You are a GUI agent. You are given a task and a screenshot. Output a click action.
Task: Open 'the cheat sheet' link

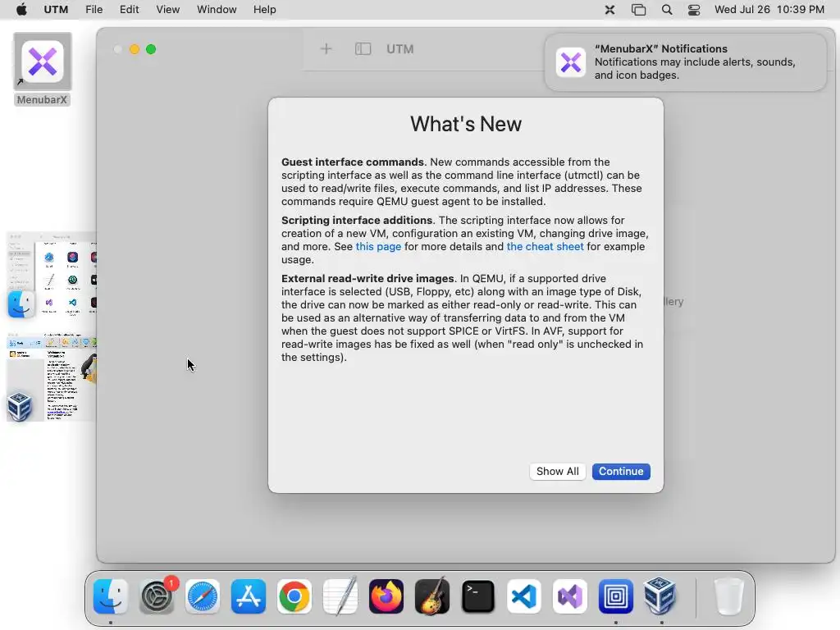(x=545, y=246)
